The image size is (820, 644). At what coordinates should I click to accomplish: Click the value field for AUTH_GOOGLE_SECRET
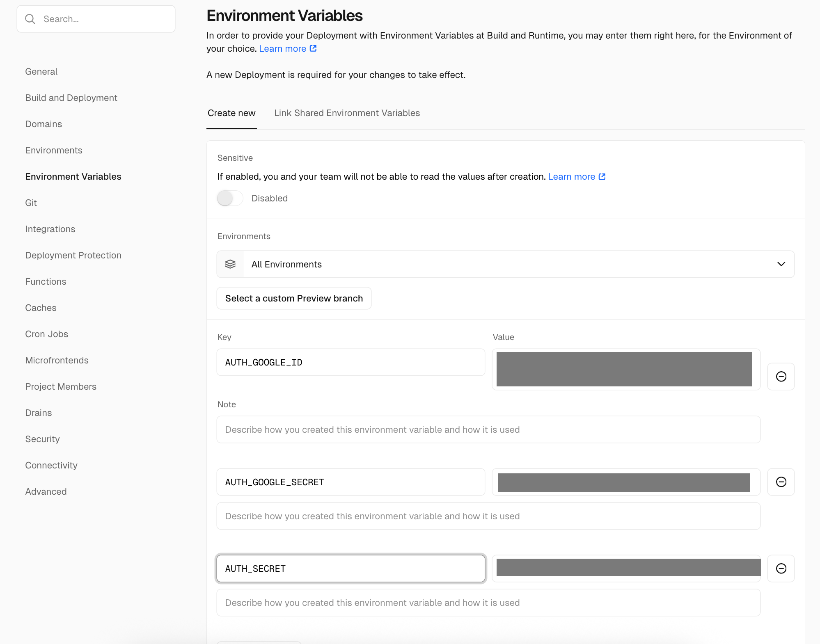pos(626,482)
